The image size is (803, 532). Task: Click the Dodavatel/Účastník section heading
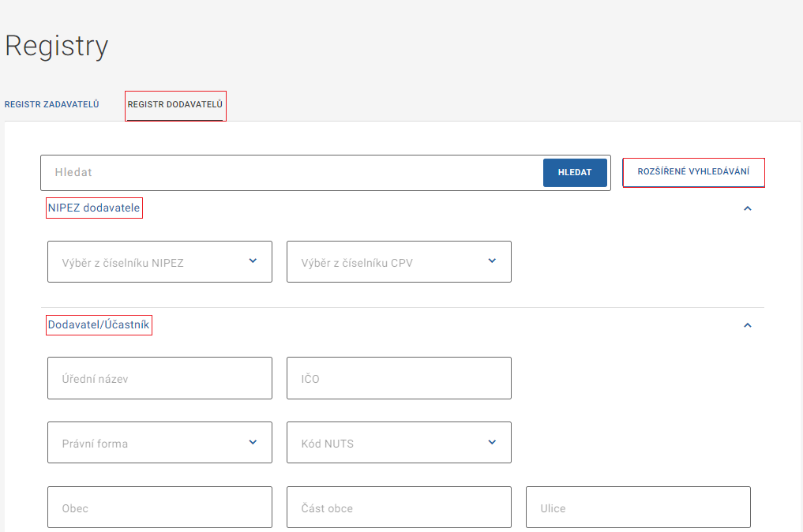click(99, 324)
